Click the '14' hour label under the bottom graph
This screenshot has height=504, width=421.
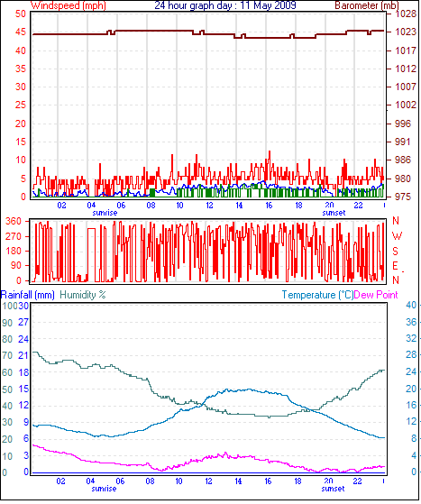coord(238,481)
